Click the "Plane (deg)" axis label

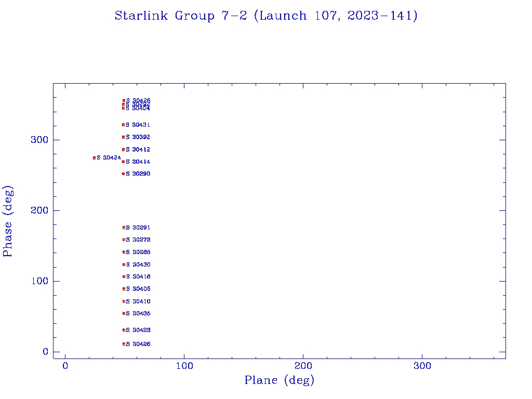pos(280,380)
